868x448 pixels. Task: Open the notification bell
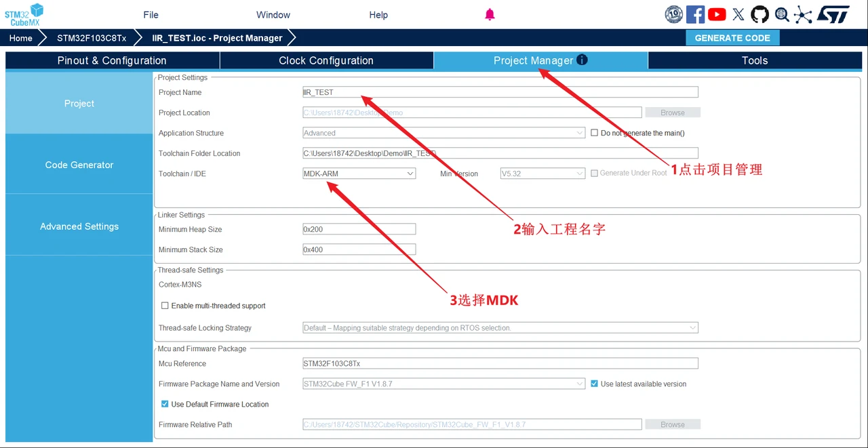pos(490,14)
